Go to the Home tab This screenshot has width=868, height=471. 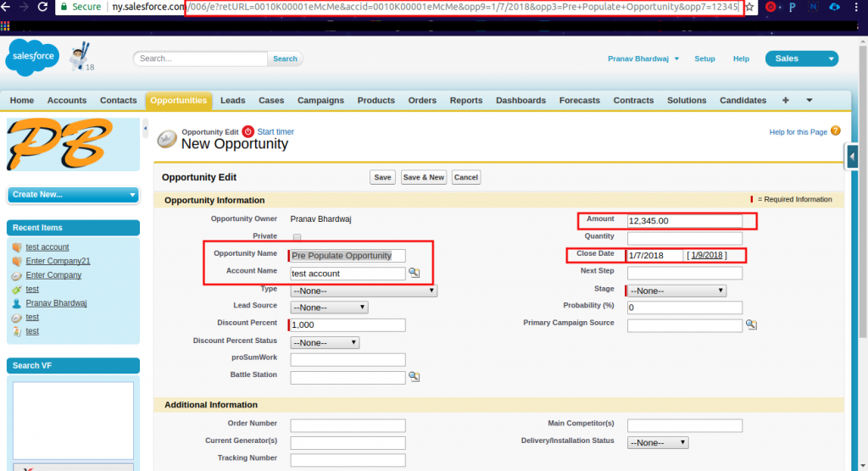[21, 100]
